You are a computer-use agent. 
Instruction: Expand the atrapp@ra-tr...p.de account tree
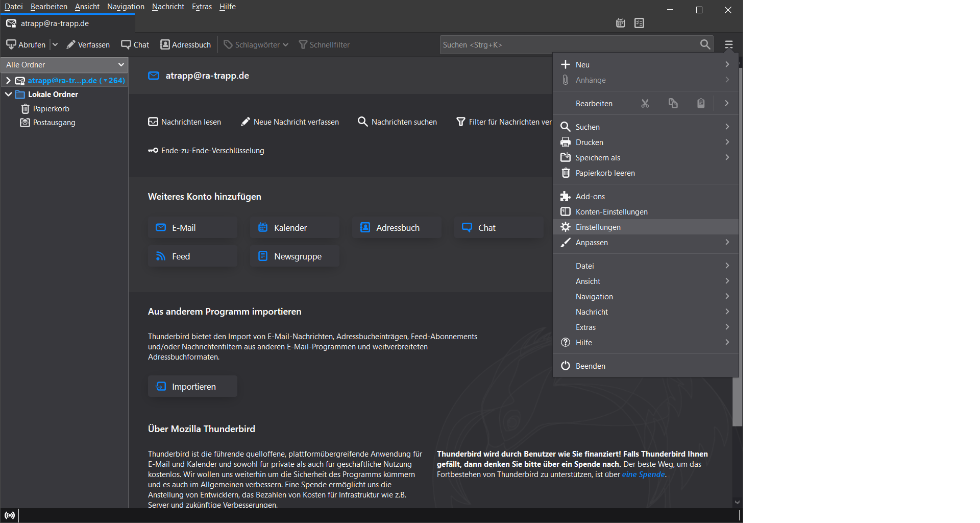(8, 80)
